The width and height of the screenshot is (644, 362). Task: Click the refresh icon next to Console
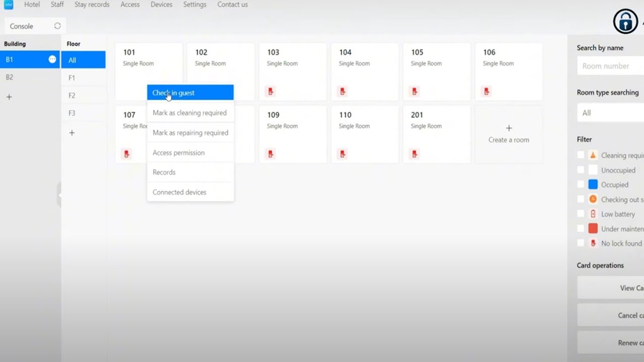pyautogui.click(x=57, y=26)
